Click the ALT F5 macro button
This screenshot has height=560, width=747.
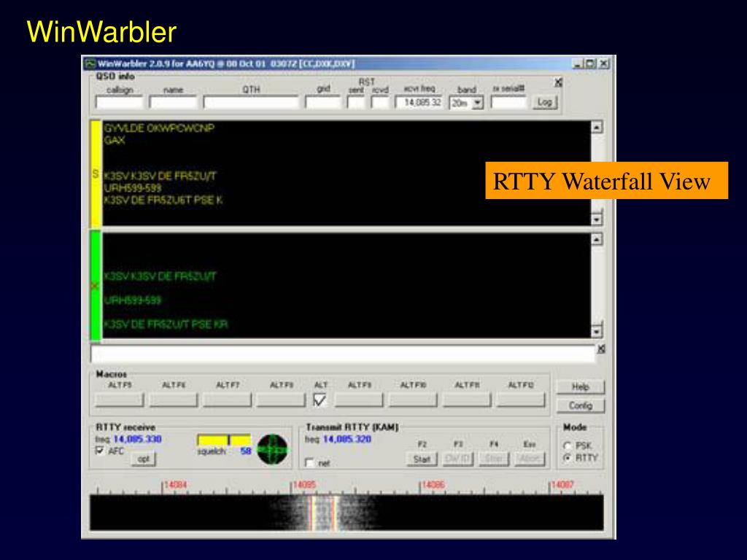point(119,400)
